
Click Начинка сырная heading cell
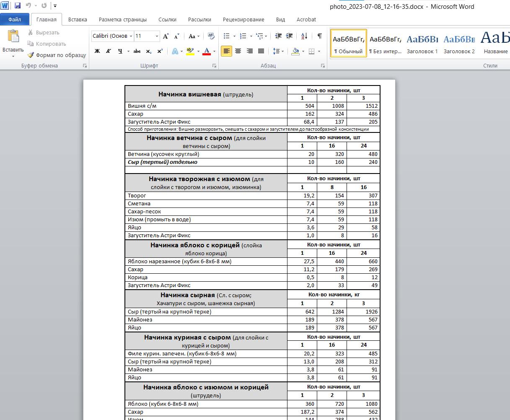point(206,299)
